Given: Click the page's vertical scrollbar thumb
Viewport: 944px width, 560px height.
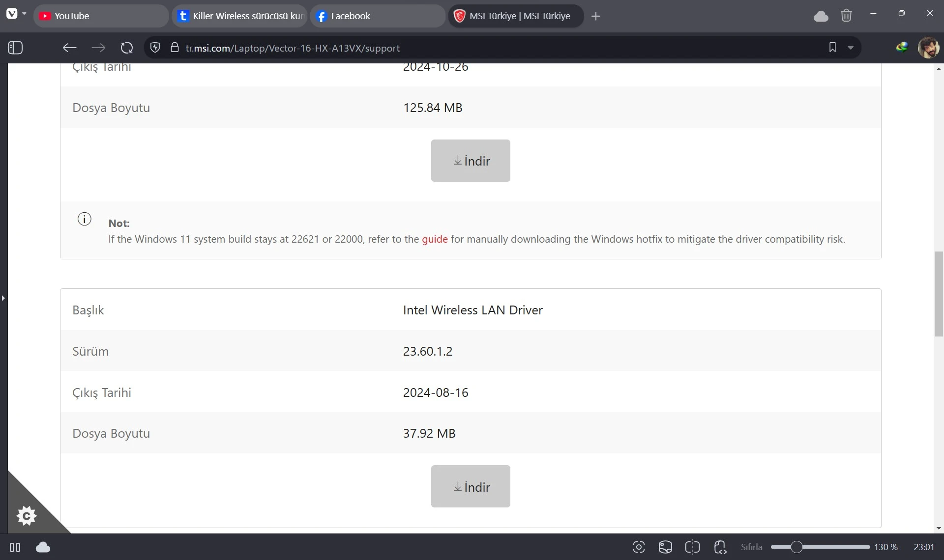Looking at the screenshot, I should pyautogui.click(x=939, y=294).
